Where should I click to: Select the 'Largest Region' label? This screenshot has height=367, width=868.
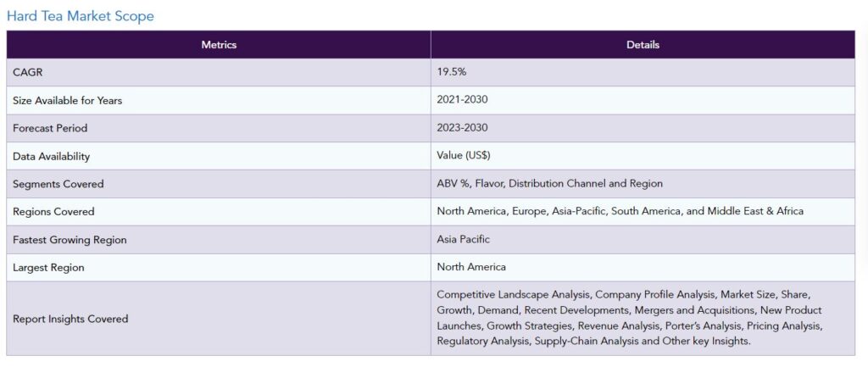[x=48, y=268]
